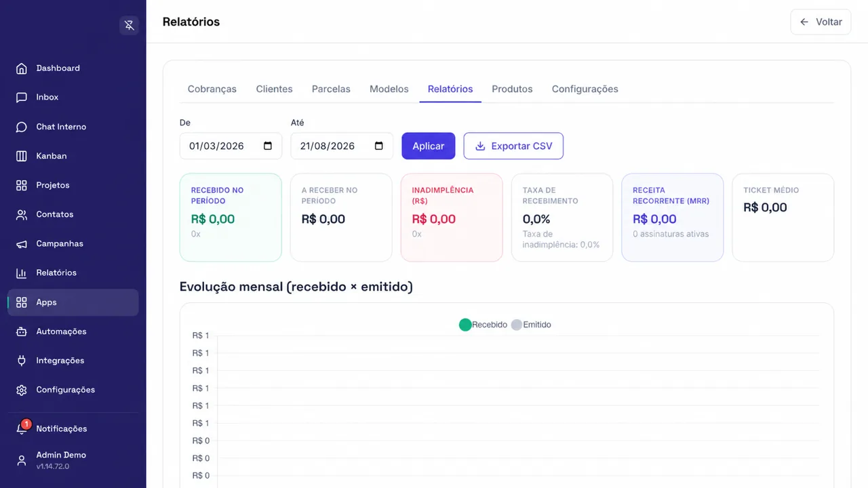The image size is (868, 488).
Task: Open Automações in the sidebar
Action: point(73,331)
